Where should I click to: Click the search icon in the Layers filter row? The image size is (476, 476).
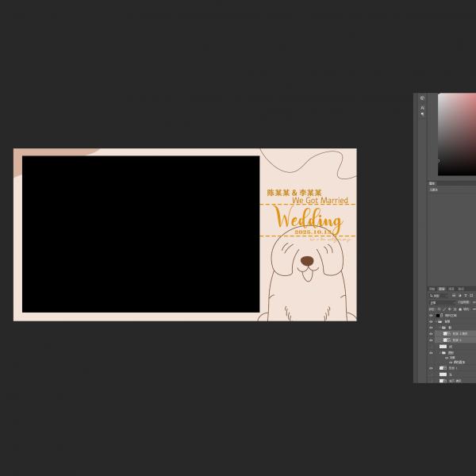coord(432,295)
